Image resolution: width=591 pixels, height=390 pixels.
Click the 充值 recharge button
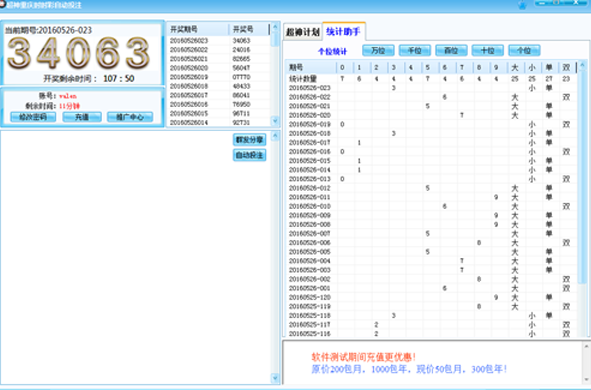click(x=82, y=117)
